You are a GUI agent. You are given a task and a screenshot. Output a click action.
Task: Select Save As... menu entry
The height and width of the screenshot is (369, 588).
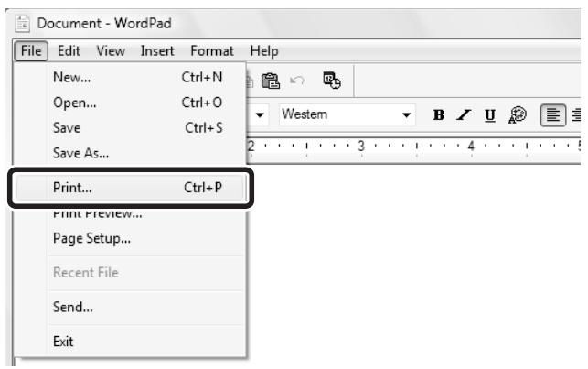point(130,153)
